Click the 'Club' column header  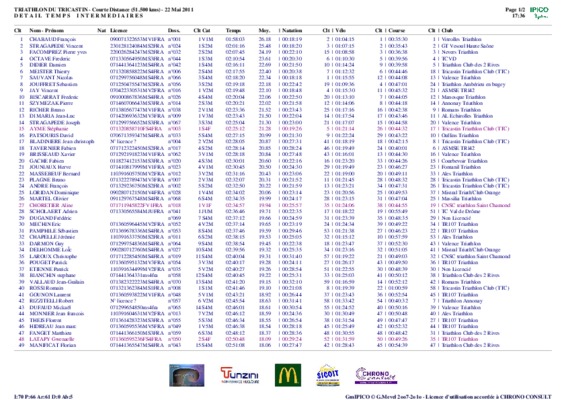447,30
